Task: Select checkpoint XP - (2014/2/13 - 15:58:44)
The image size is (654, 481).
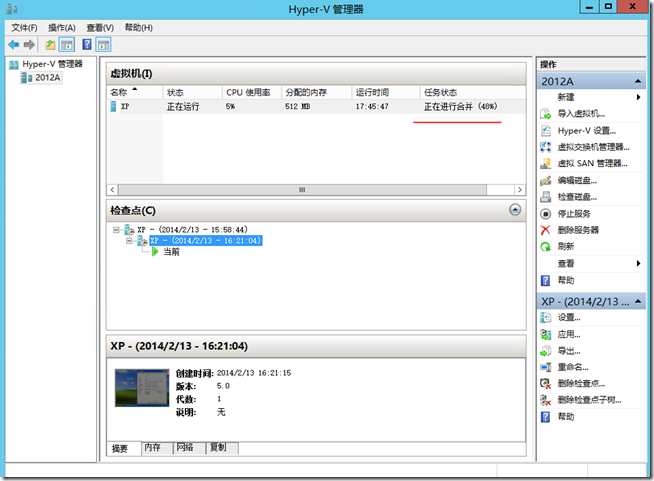Action: 193,230
